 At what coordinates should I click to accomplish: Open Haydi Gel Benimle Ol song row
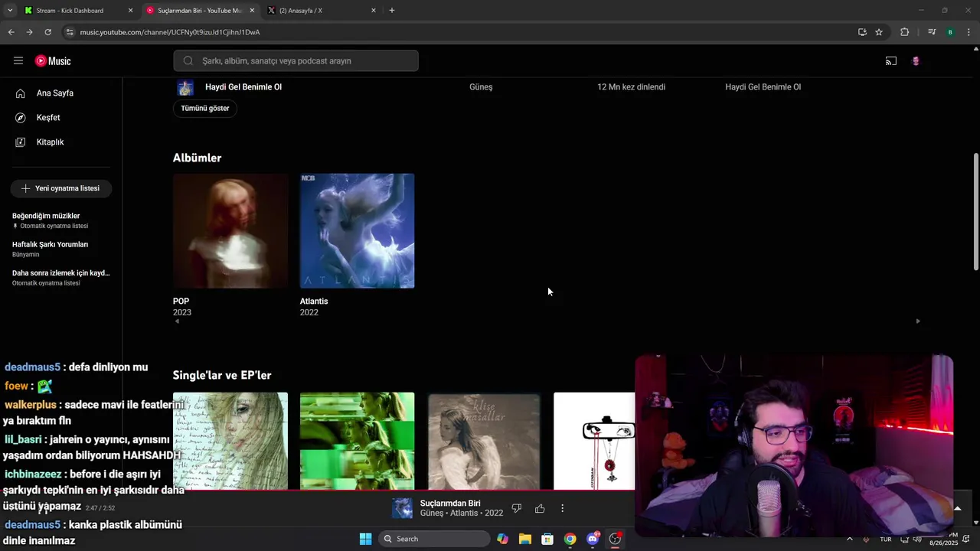pos(547,86)
